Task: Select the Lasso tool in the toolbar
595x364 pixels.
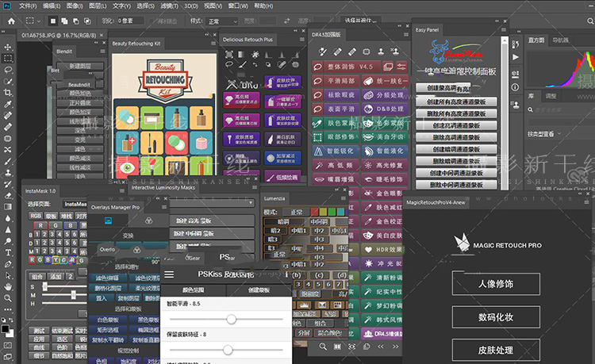Action: (8, 70)
